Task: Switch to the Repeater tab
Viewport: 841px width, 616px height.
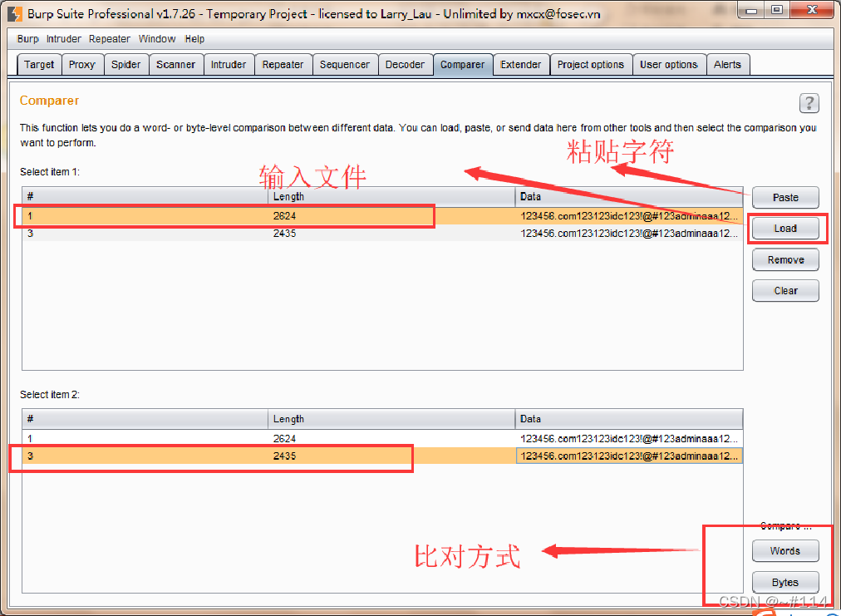Action: 283,64
